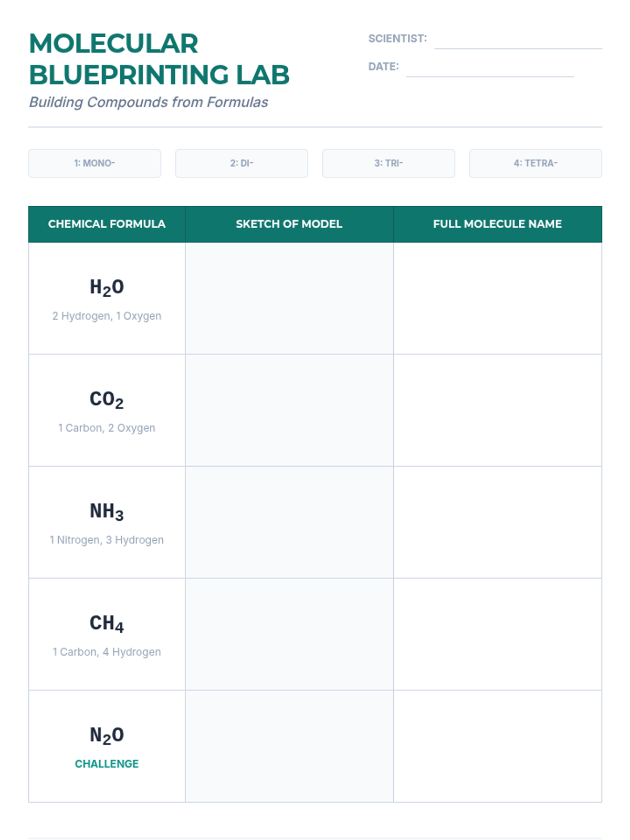630x840 pixels.
Task: Click the NH3 formula text
Action: (107, 511)
